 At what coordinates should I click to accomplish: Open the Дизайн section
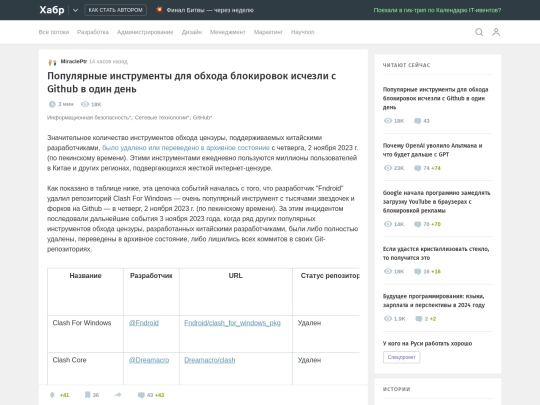192,32
